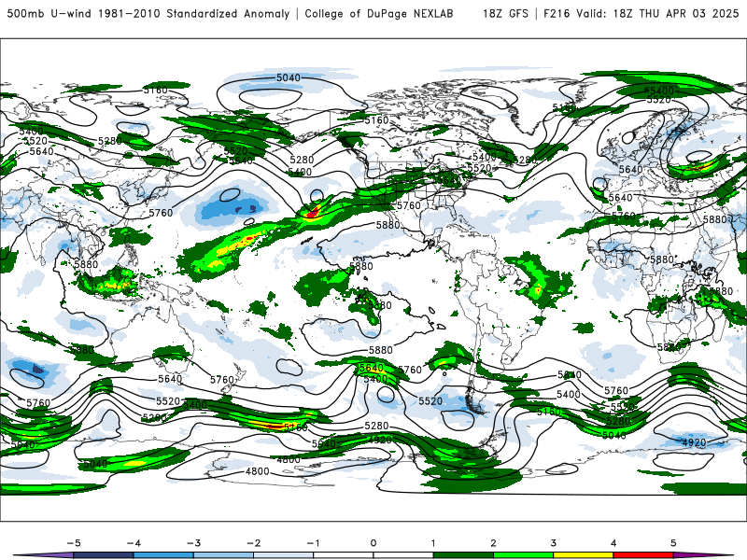This screenshot has height=560, width=747.
Task: Click the "-4" colorbar tick label
Action: 134,543
